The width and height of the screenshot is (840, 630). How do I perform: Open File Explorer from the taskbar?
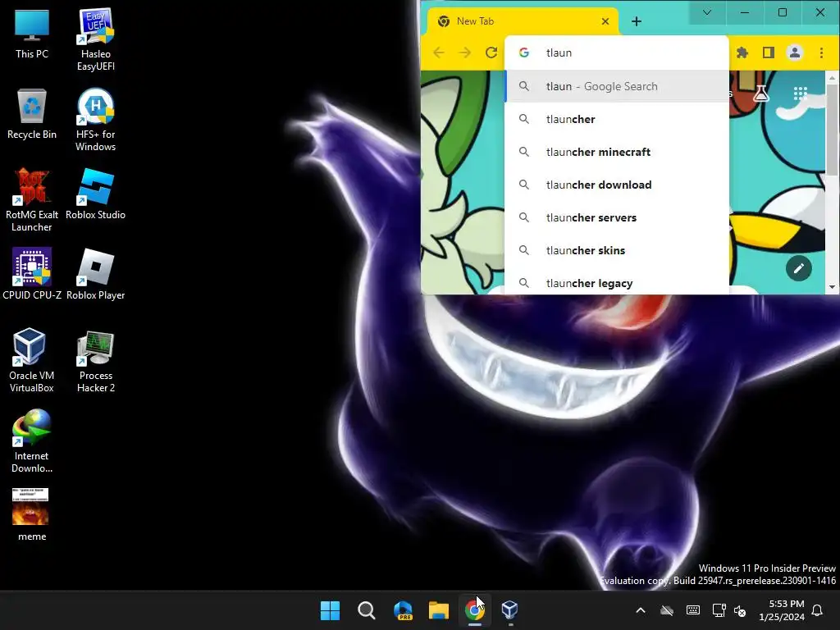pos(439,610)
